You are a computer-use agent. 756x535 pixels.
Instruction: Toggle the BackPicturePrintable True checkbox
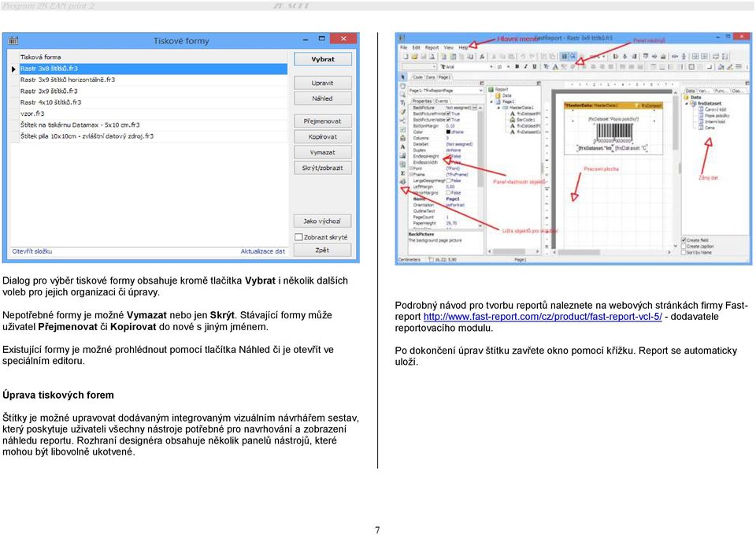click(448, 113)
